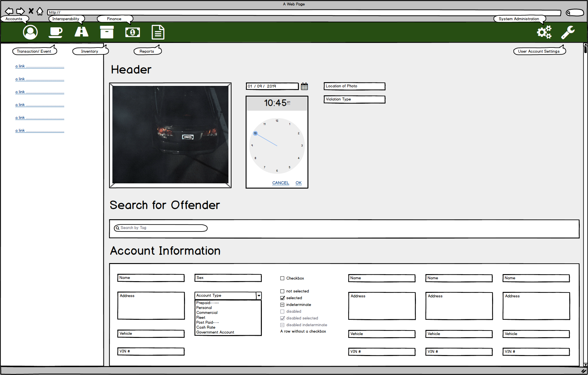Viewport: 588px width, 375px height.
Task: Open the calendar date picker icon
Action: [x=304, y=86]
